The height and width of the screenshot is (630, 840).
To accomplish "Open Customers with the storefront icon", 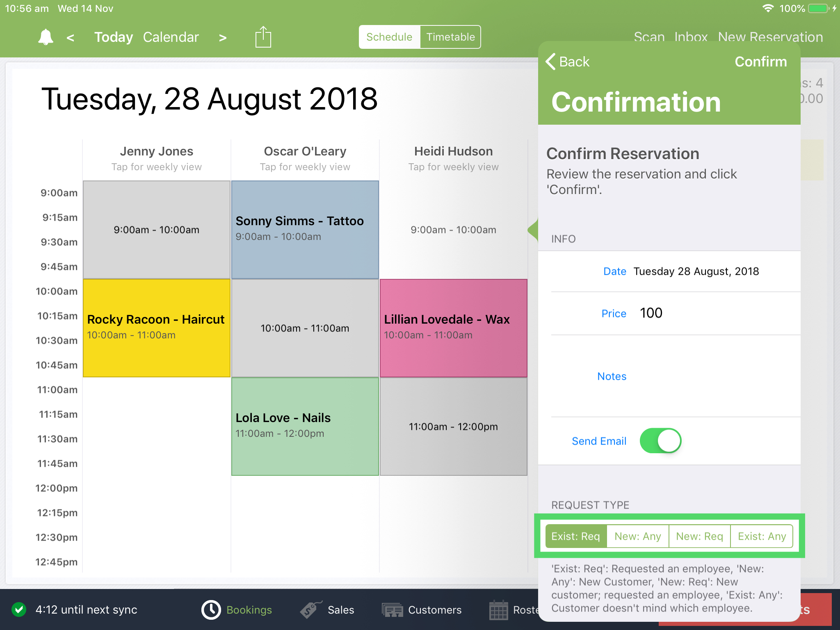I will [x=392, y=610].
